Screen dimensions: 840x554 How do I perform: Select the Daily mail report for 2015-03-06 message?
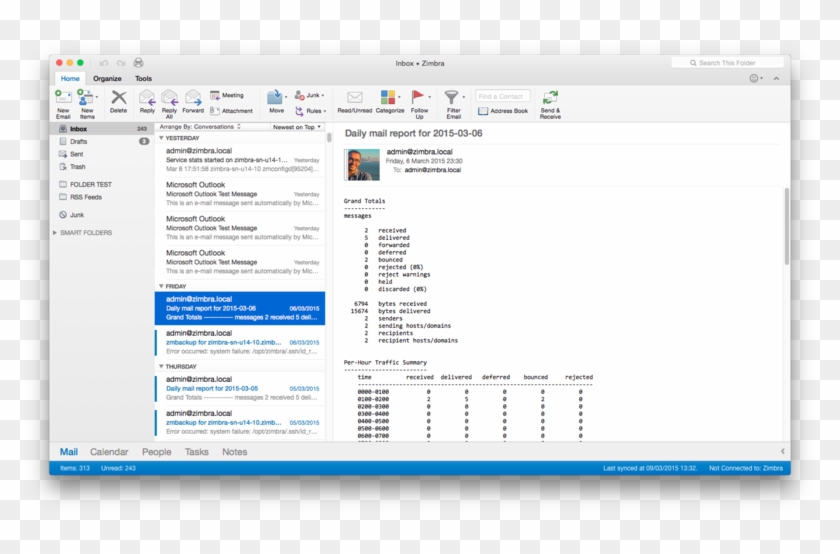pyautogui.click(x=240, y=308)
